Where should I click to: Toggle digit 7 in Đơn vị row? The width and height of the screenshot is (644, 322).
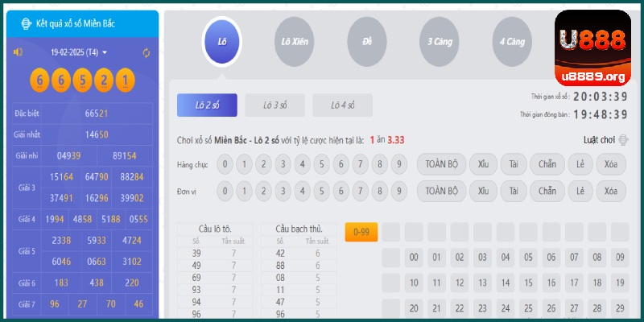tap(360, 191)
